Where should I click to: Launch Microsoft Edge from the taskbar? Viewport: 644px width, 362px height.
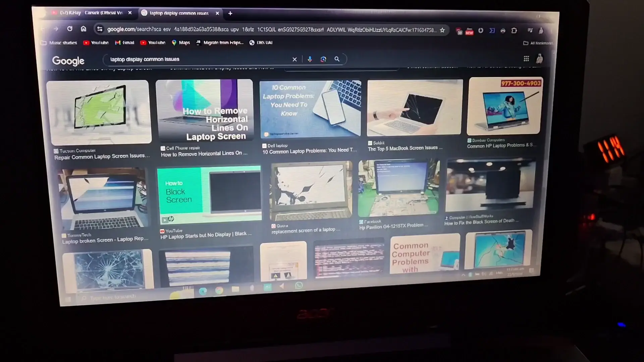pos(203,291)
